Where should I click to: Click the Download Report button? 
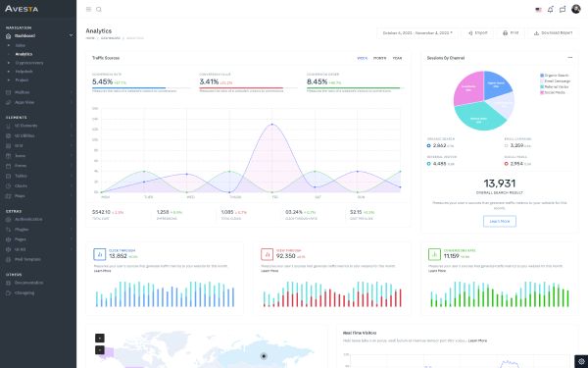(553, 33)
